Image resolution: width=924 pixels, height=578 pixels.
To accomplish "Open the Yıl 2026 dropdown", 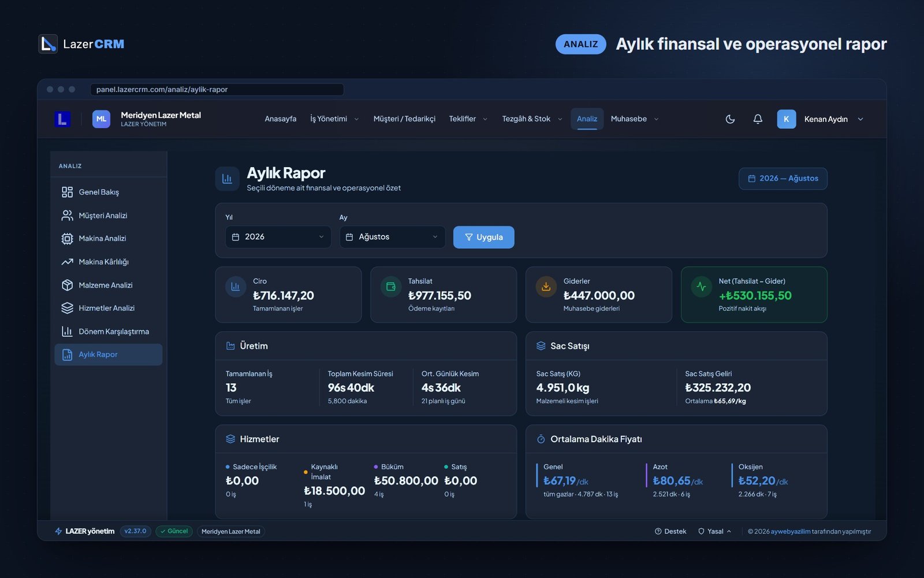I will [x=278, y=237].
